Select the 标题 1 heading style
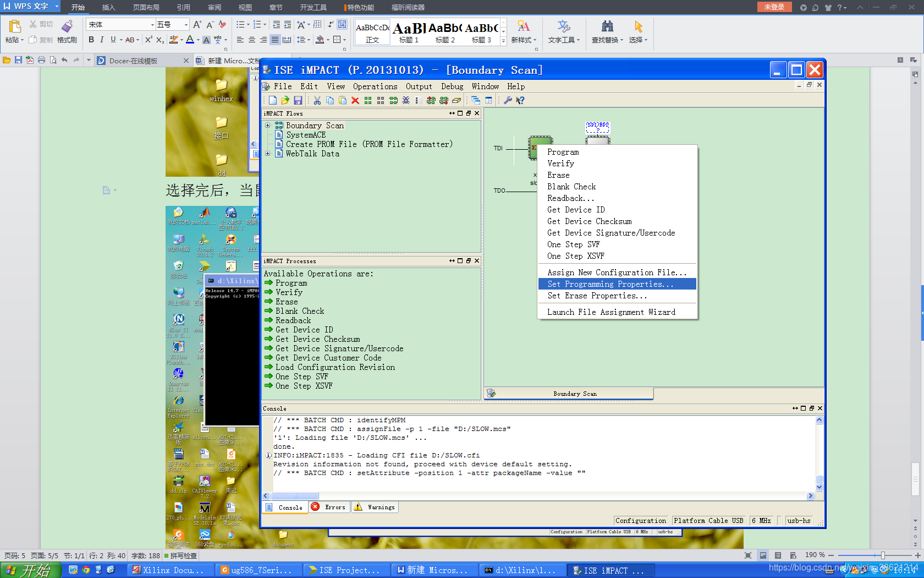The image size is (924, 578). (x=409, y=32)
